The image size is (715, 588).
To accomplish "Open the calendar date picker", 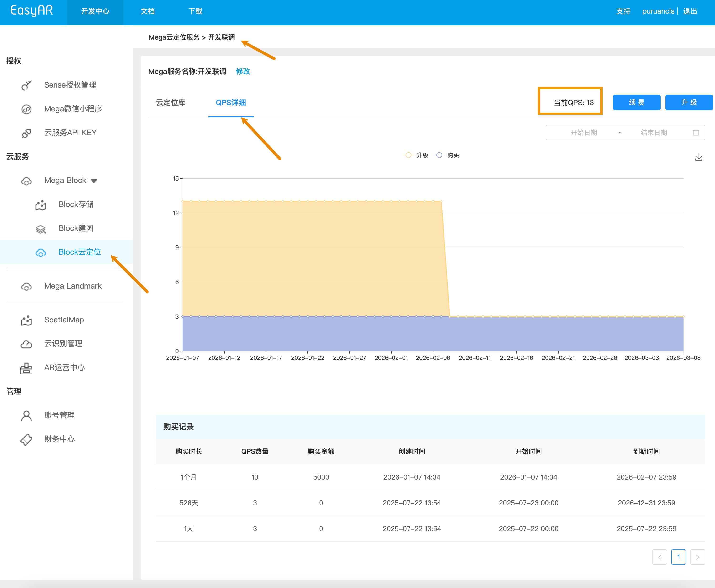I will click(696, 132).
